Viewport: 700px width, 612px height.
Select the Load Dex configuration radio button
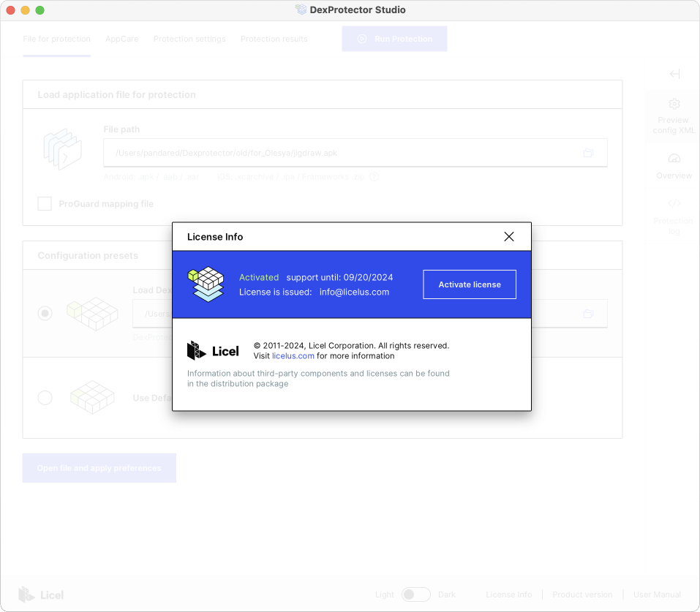[x=45, y=313]
